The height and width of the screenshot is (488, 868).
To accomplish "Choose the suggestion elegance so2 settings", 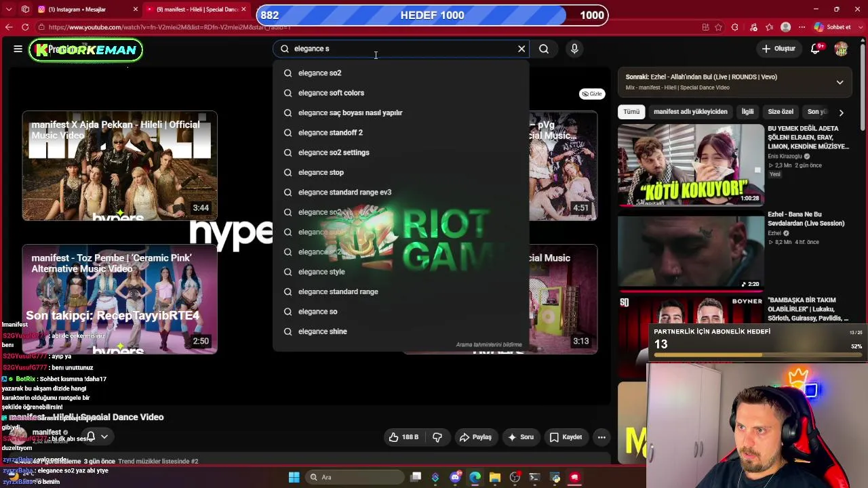I will (401, 152).
